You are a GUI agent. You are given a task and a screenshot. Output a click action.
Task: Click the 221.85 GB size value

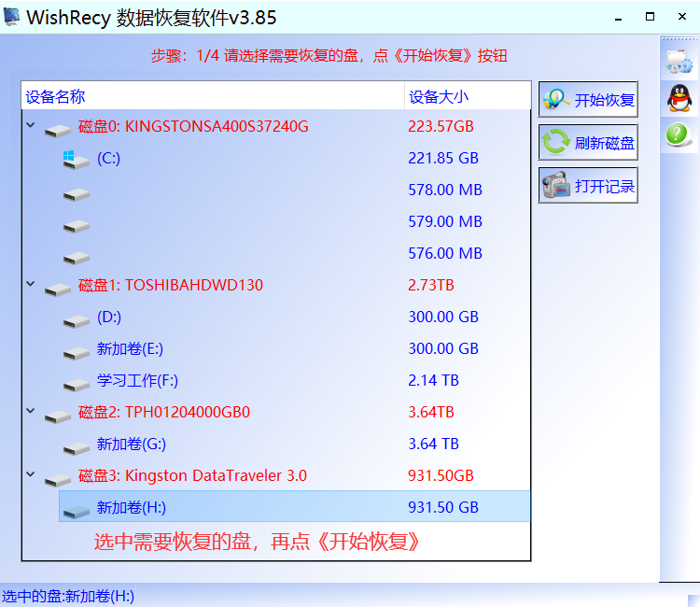point(443,158)
